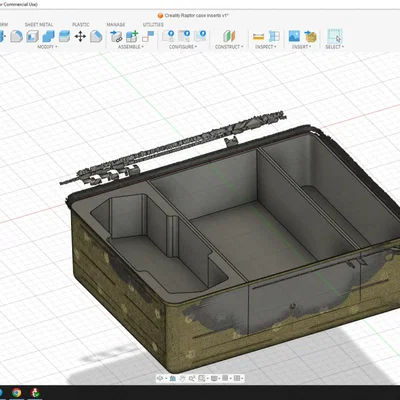
Task: Click the Assemble icon with chain link
Action: 116,36
